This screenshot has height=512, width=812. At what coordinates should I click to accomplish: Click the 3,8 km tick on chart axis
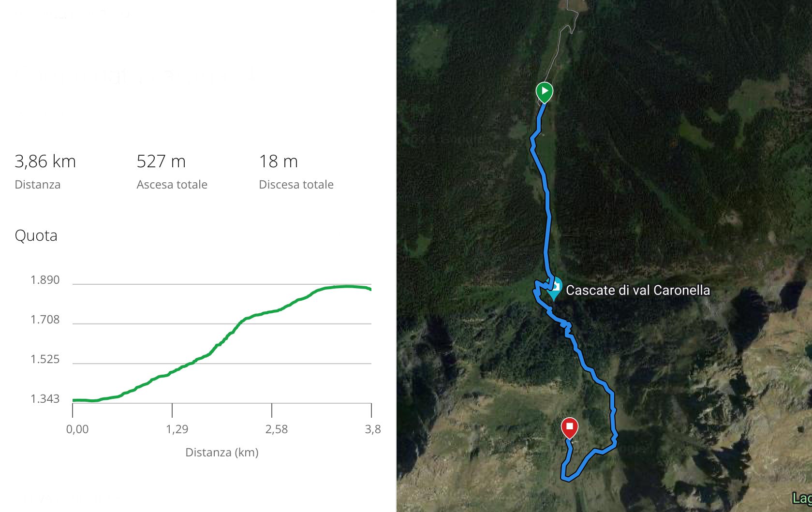373,429
